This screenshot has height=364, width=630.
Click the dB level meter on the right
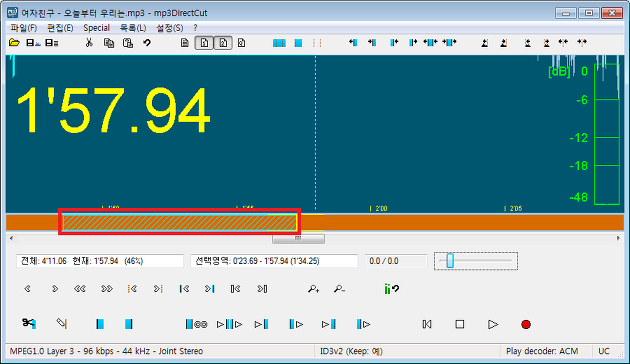pyautogui.click(x=606, y=134)
